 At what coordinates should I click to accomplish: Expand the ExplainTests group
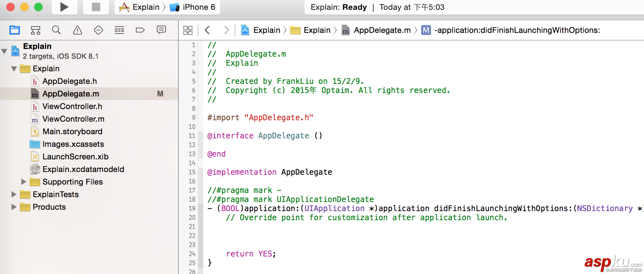pos(14,194)
